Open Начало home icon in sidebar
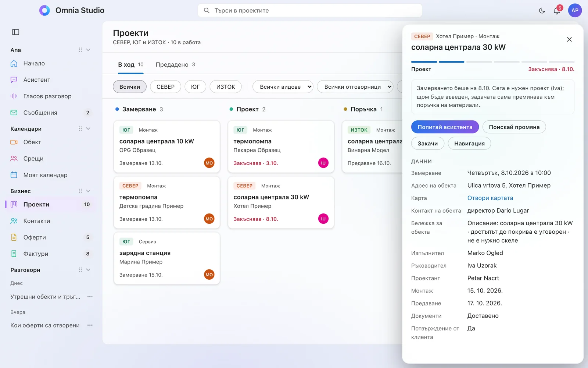The height and width of the screenshot is (368, 588). coord(14,63)
